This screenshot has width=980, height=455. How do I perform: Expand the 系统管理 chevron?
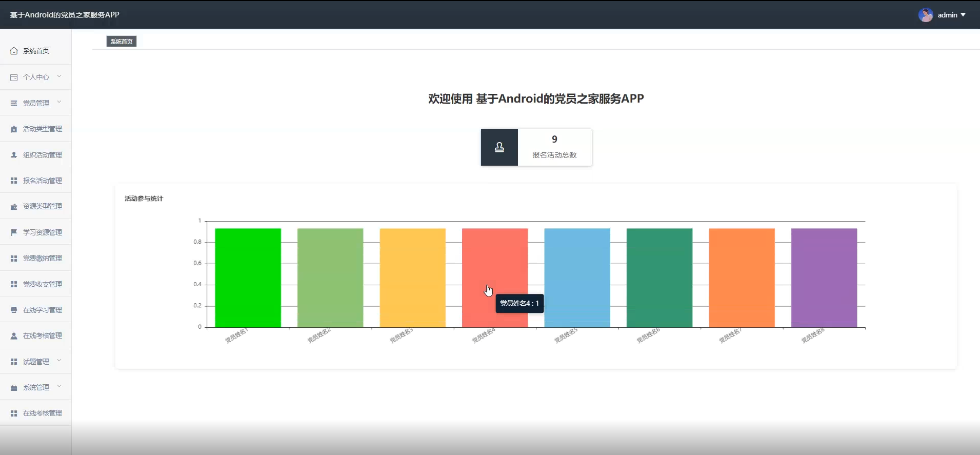[59, 386]
